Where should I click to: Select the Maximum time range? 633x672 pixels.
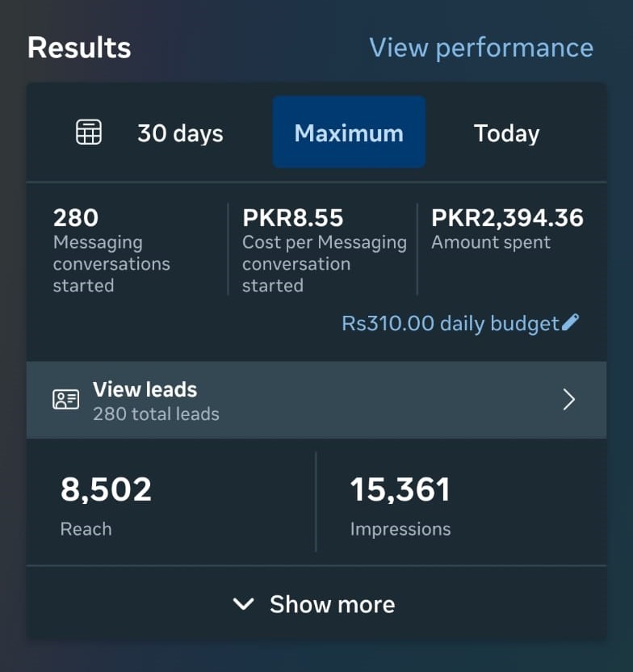[x=348, y=132]
